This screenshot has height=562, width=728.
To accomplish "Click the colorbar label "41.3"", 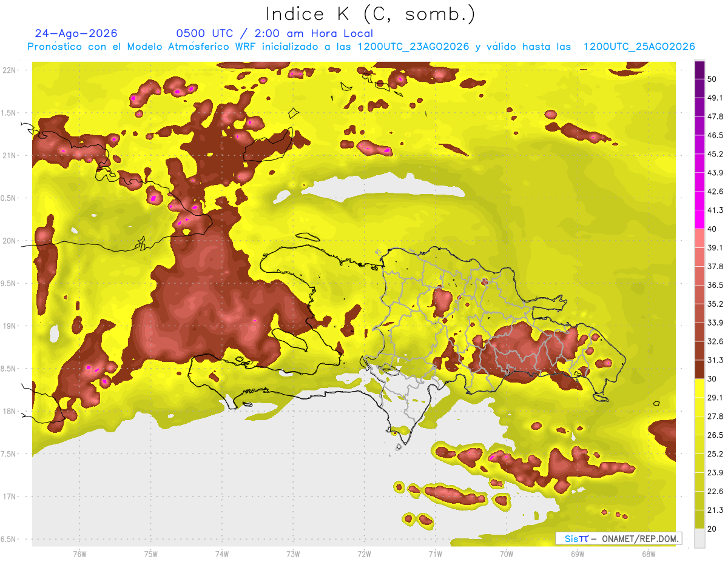I will 715,210.
